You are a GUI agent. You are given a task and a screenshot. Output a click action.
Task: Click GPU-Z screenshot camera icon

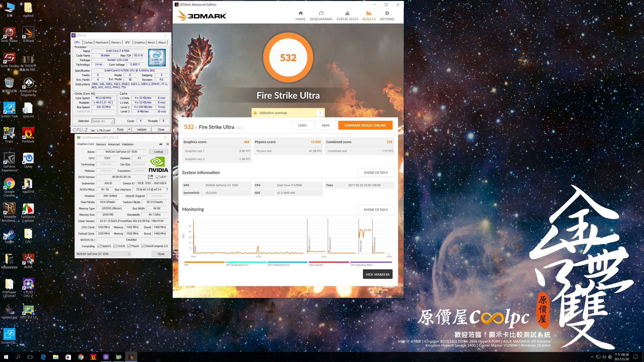pos(161,144)
